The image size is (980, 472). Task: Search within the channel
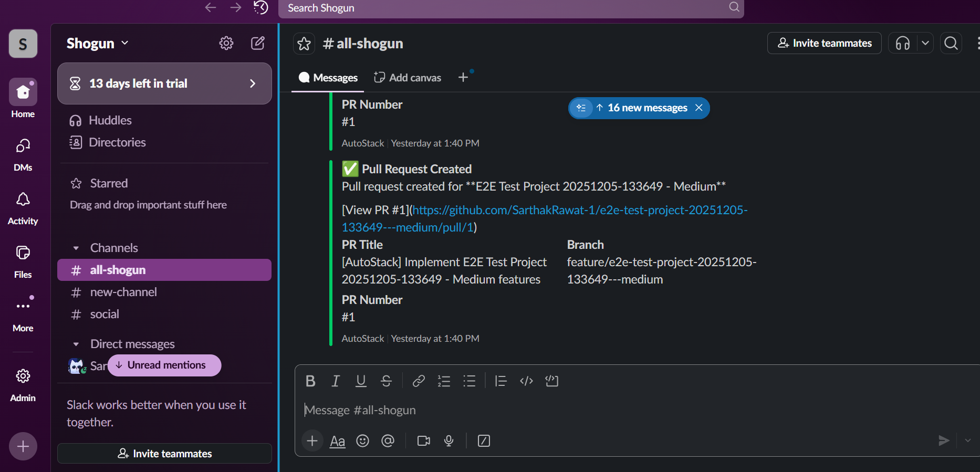click(x=951, y=43)
